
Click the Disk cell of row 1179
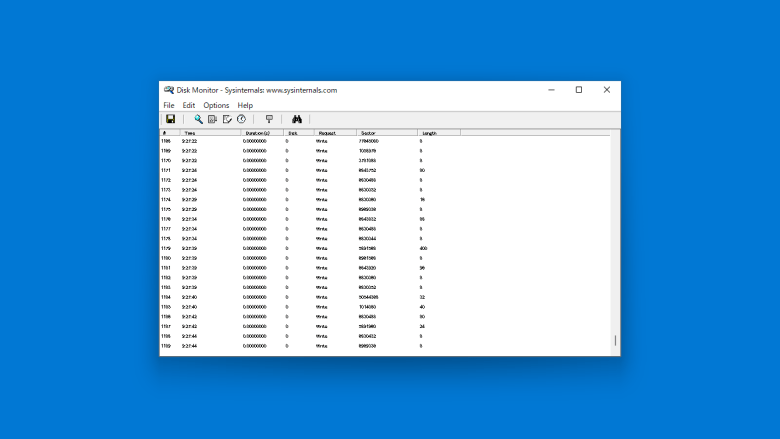click(x=287, y=248)
